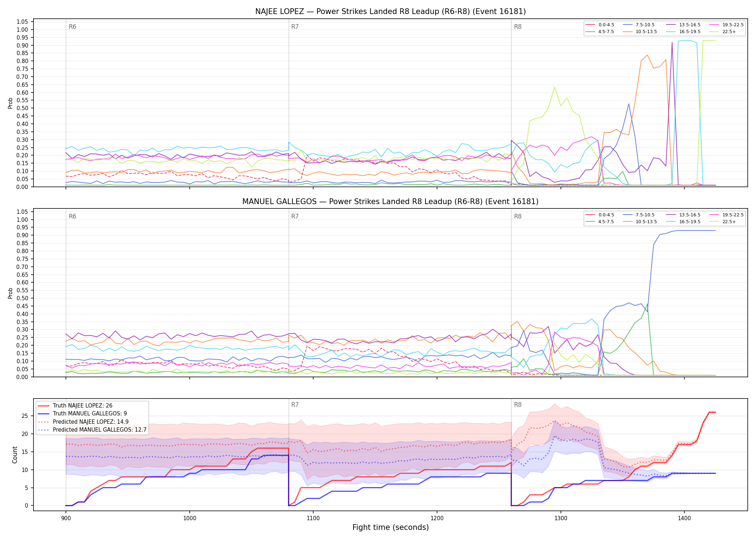
Task: Click the 1300 tick label on the time axis
Action: pos(561,518)
